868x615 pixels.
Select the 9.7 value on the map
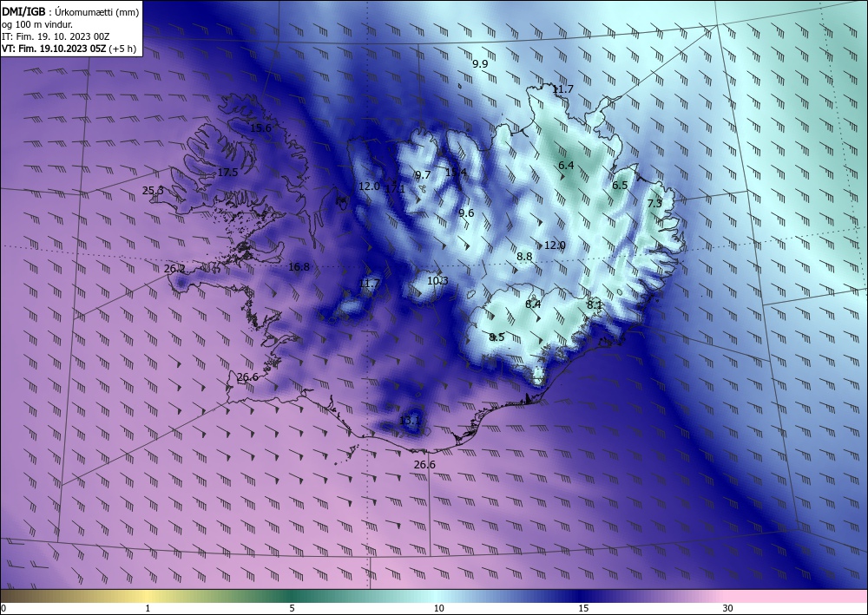point(423,174)
